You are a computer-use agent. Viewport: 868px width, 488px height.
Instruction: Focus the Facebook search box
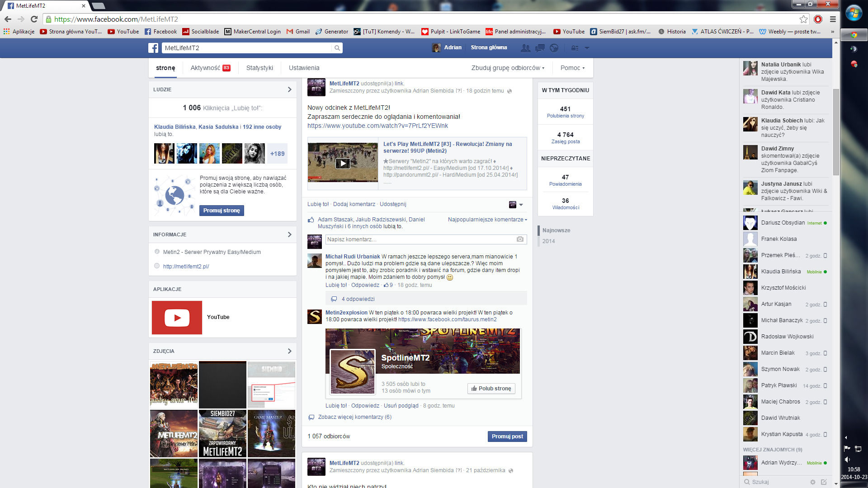click(x=247, y=48)
